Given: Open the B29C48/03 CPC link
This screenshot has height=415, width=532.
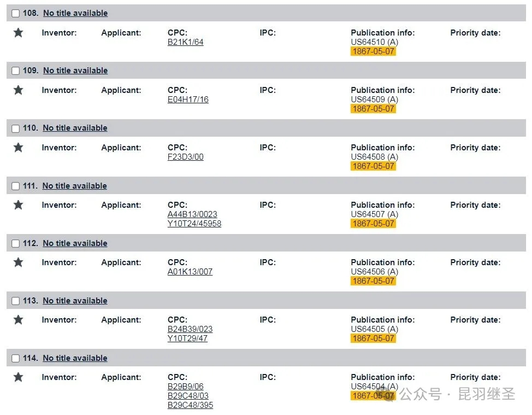Looking at the screenshot, I should 188,396.
